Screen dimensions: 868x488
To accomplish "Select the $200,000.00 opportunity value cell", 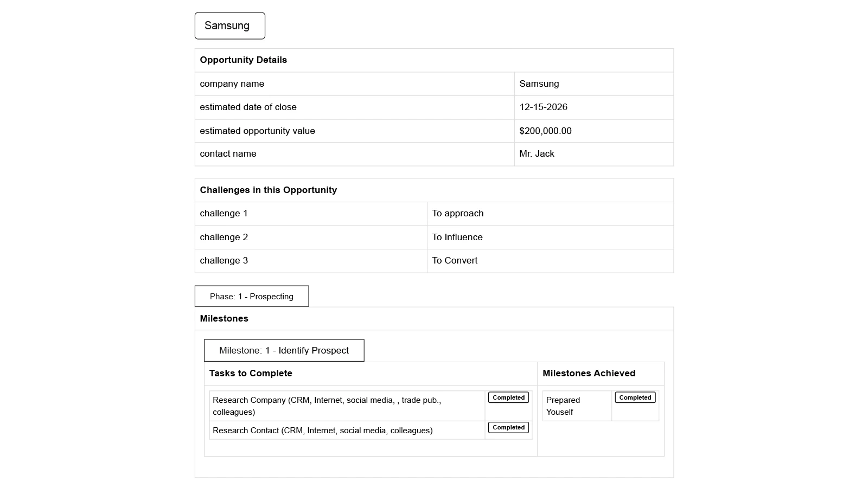I will coord(545,131).
